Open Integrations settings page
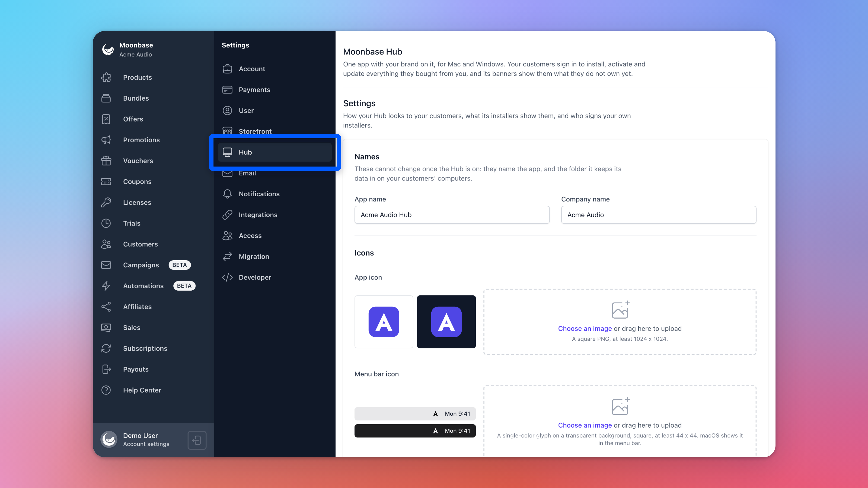868x488 pixels. pyautogui.click(x=275, y=215)
